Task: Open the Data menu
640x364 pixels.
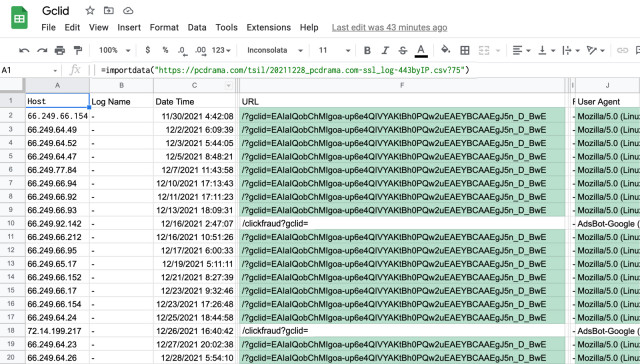Action: [197, 27]
